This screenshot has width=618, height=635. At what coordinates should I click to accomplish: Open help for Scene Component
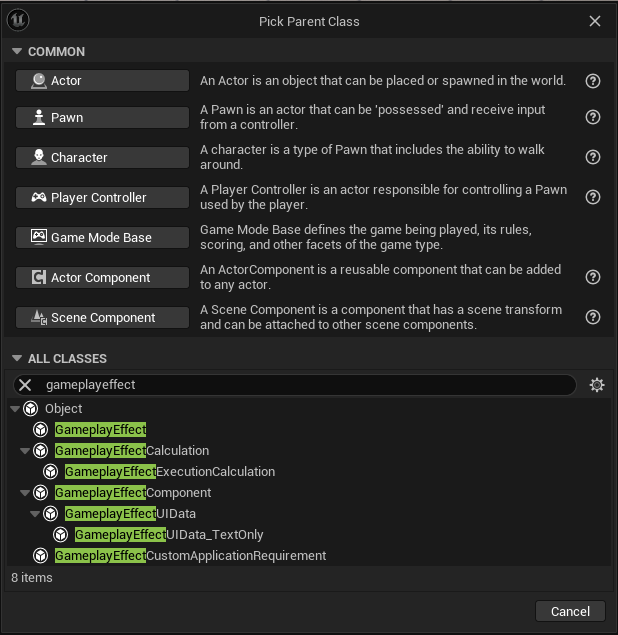tap(593, 317)
